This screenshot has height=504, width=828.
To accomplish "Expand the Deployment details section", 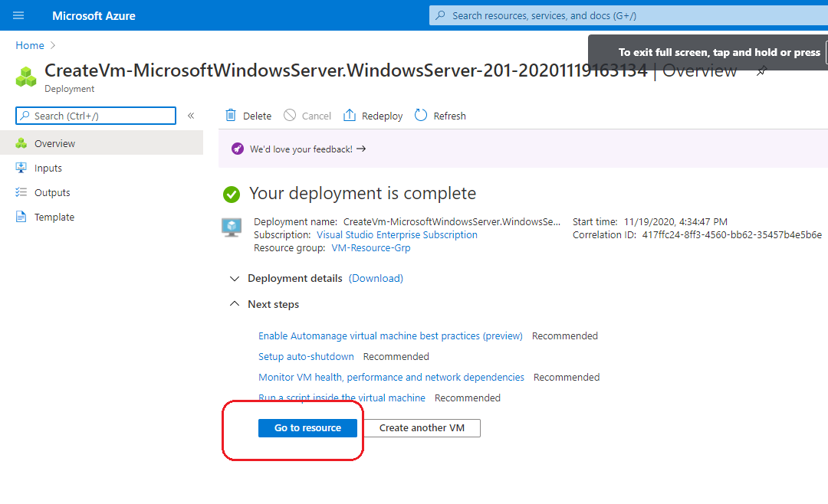I will coord(235,279).
